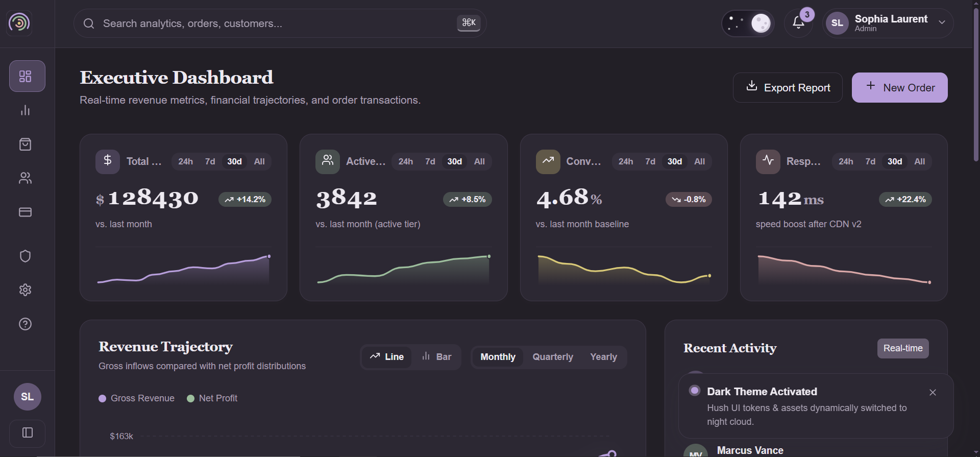Screen dimensions: 980x457
Task: Select the Line chart view
Action: point(387,357)
